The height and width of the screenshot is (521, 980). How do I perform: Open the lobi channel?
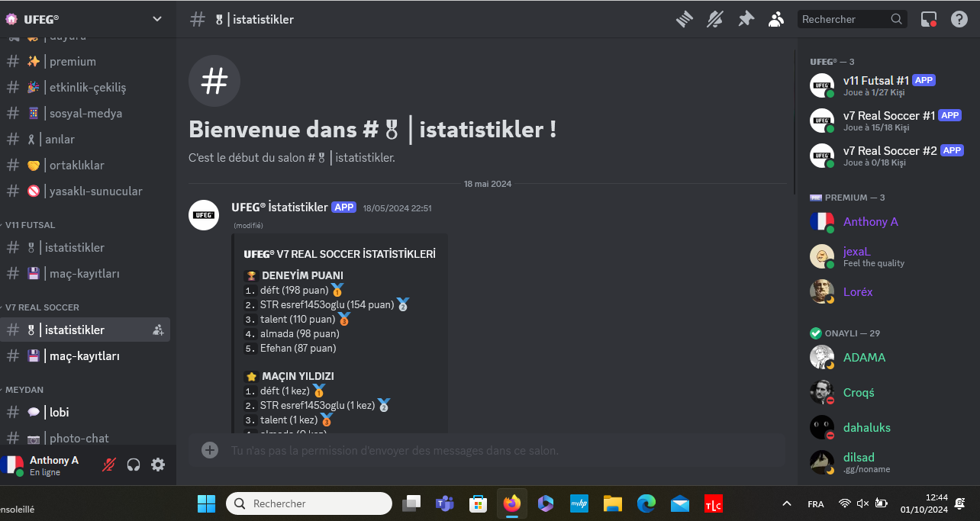coord(59,412)
